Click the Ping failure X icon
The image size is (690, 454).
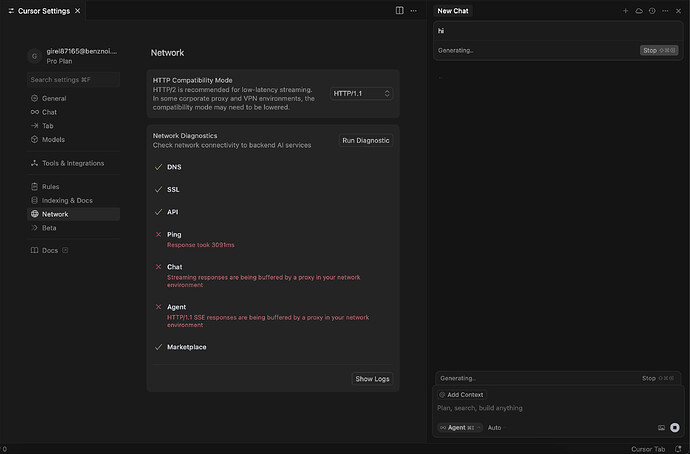click(158, 234)
